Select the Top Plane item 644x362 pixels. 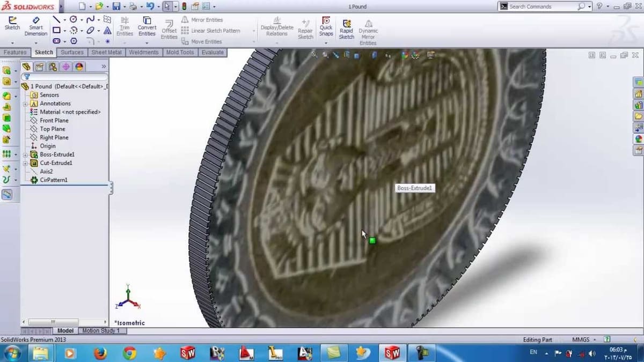click(53, 129)
